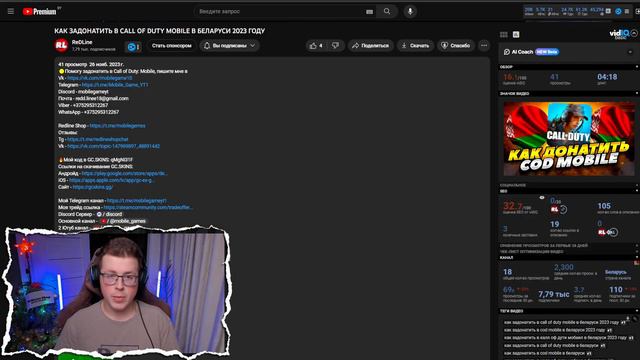Viewport: 640px width, 360px height.
Task: Click the vidIQ extension toolbar blue round icon
Action: coord(618,11)
